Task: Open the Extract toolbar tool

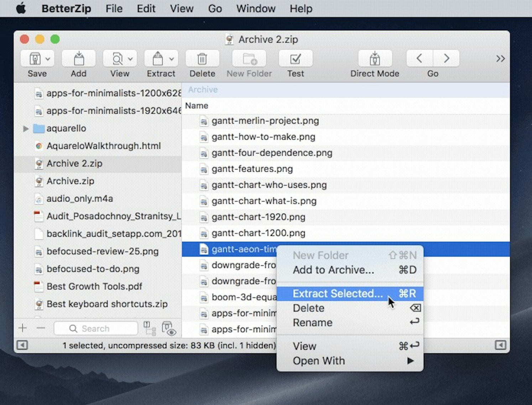Action: click(158, 59)
